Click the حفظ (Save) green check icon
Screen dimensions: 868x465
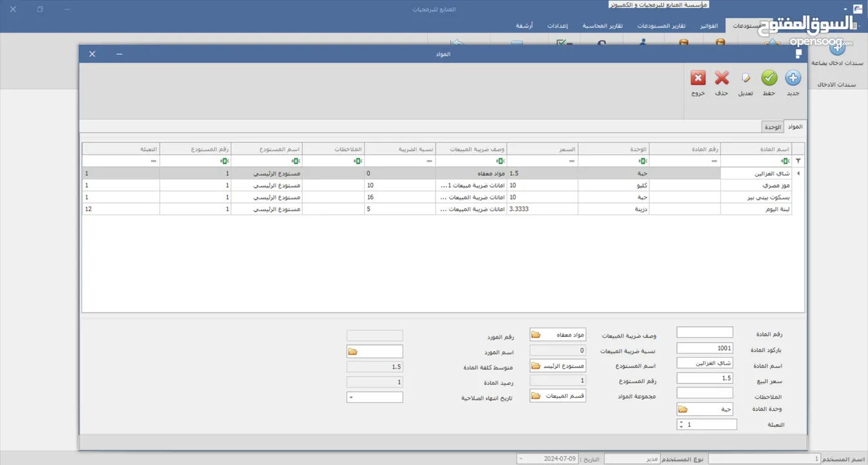pyautogui.click(x=769, y=78)
